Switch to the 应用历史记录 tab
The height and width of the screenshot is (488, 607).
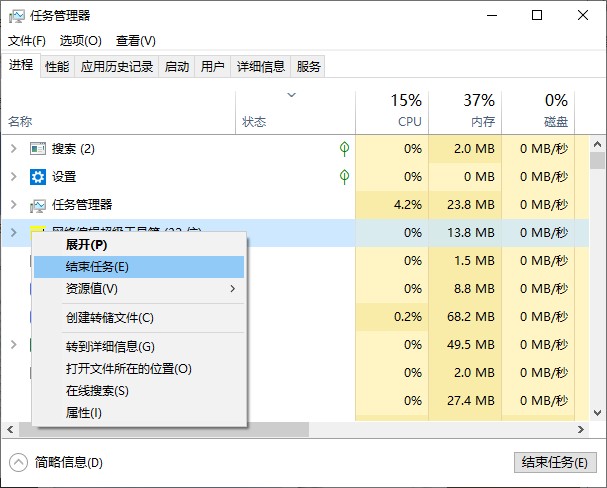117,67
